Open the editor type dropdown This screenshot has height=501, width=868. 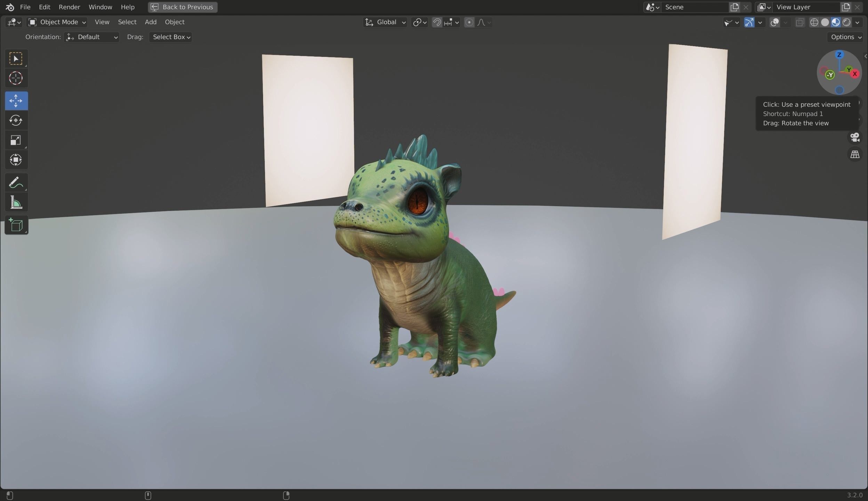(14, 22)
